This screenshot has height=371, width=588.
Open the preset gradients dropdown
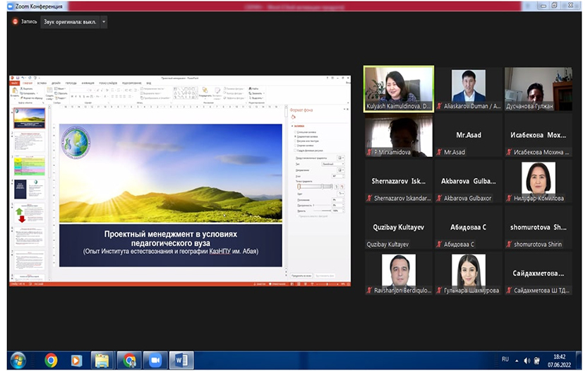coord(341,157)
